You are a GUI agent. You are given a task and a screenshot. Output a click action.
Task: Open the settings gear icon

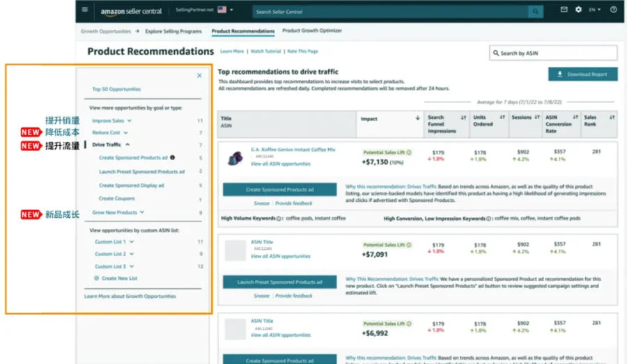tap(578, 9)
